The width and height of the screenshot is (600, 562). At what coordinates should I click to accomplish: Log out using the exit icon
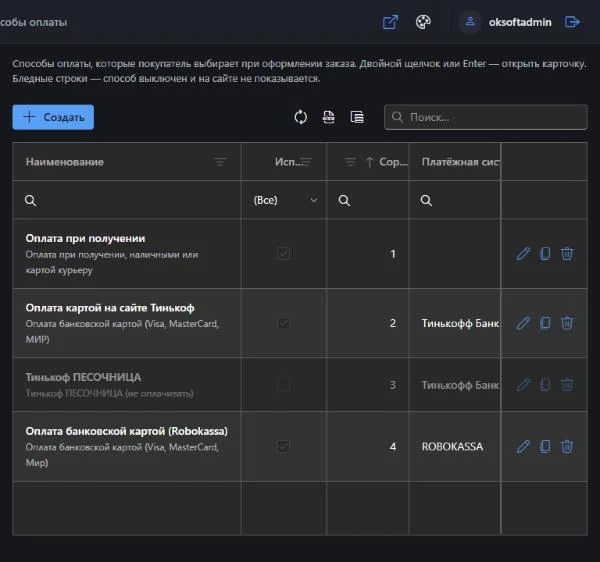[572, 22]
